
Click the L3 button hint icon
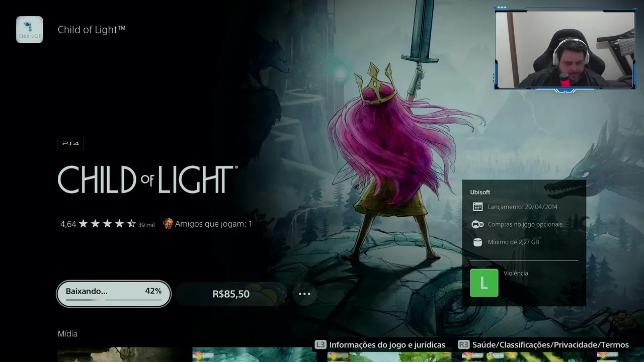pos(320,345)
